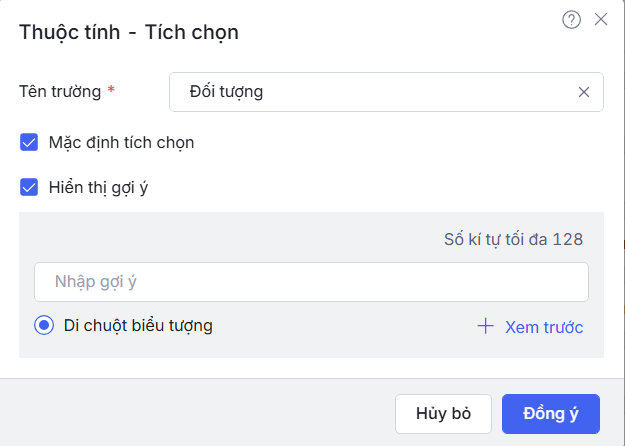Toggle the Hiển thị gợi ý checkbox
Image resolution: width=625 pixels, height=446 pixels.
(x=29, y=187)
